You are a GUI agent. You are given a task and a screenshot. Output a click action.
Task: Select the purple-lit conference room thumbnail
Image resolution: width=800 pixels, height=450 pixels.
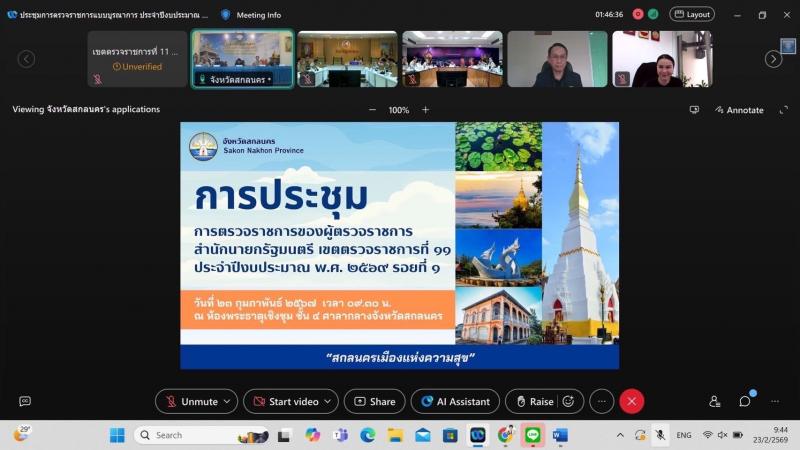pos(453,59)
